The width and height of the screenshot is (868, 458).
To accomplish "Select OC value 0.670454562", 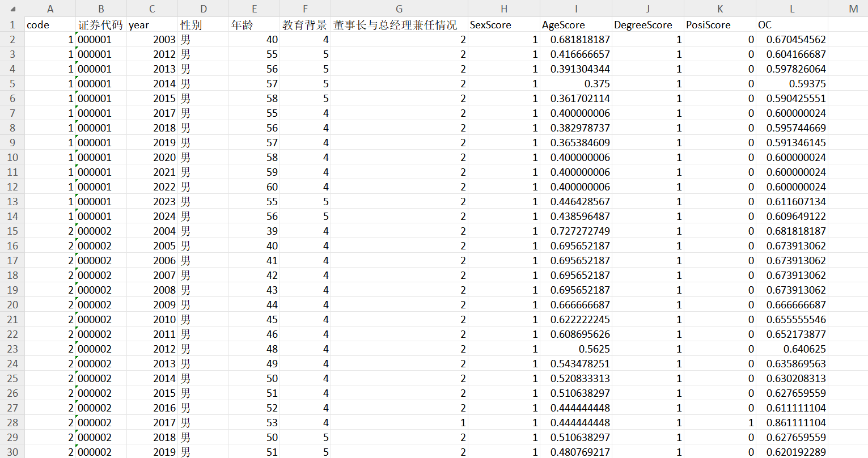I will (792, 40).
